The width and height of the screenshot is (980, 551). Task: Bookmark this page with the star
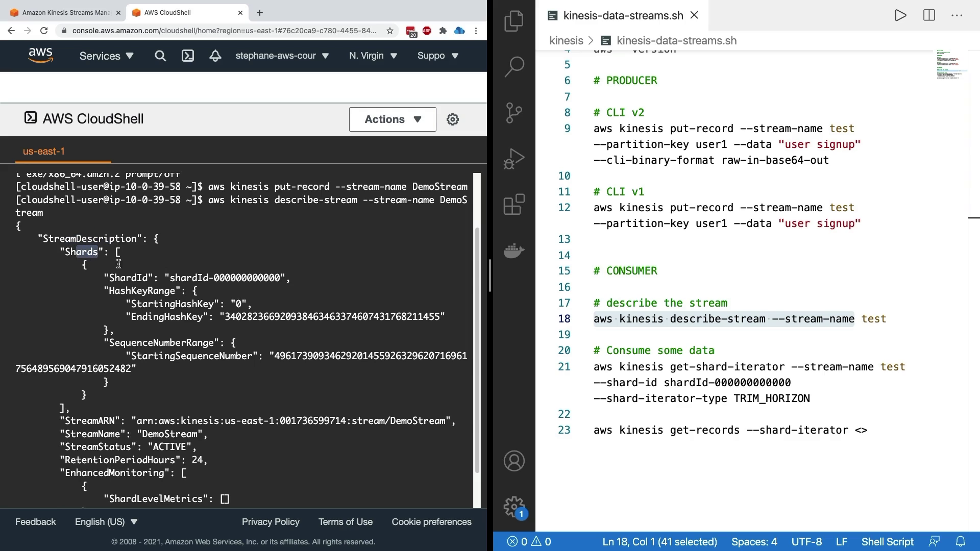pyautogui.click(x=390, y=31)
